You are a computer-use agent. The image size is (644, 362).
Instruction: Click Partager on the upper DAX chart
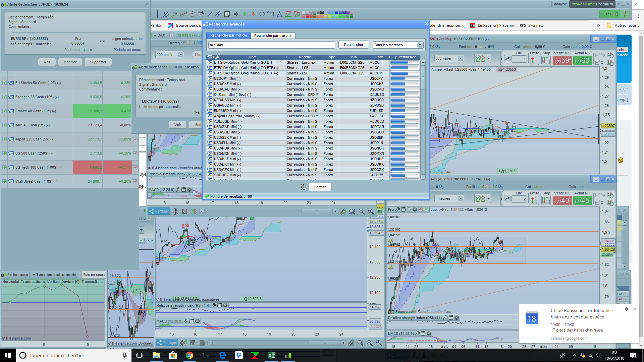tap(159, 212)
